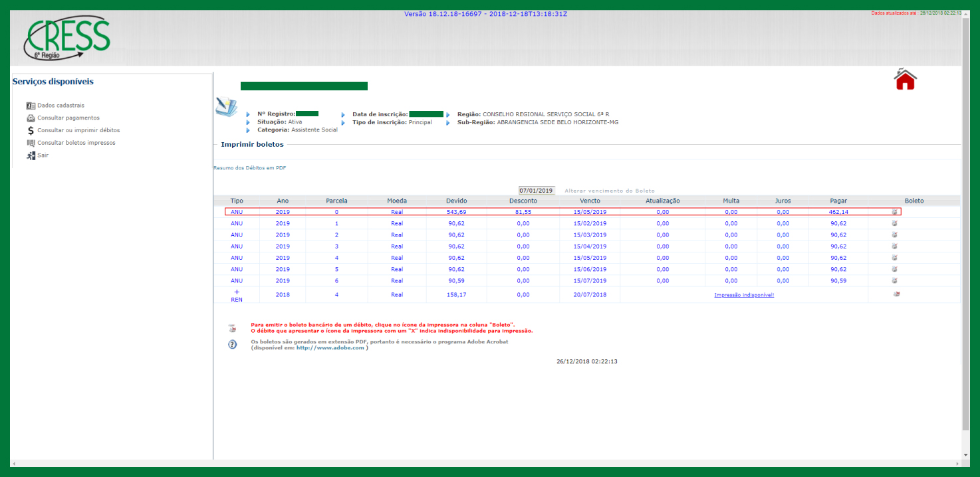Click the unavailable printer icon for 2018 row

point(896,294)
